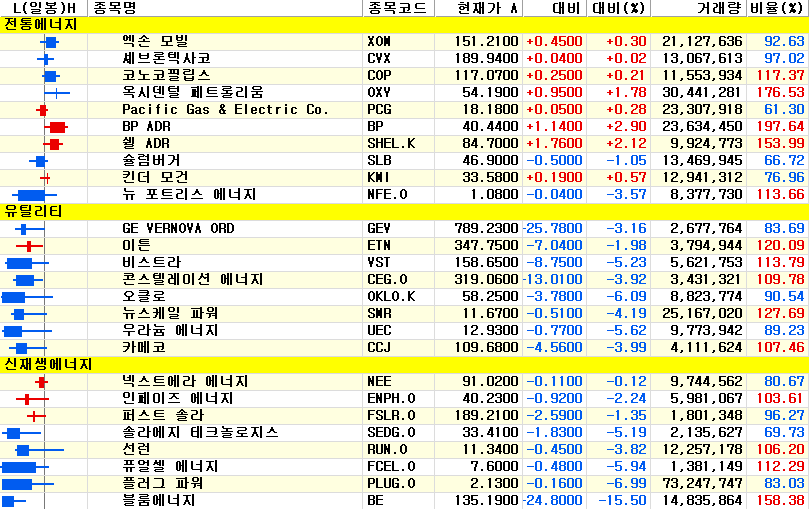Click the candlestick icon for 블룸에너지
This screenshot has height=509, width=809.
click(12, 500)
